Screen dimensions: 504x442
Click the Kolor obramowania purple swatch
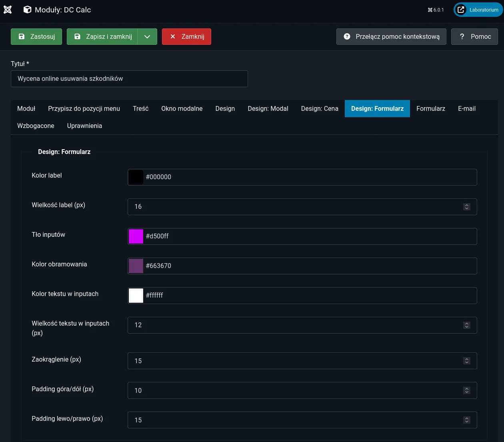[x=136, y=266]
